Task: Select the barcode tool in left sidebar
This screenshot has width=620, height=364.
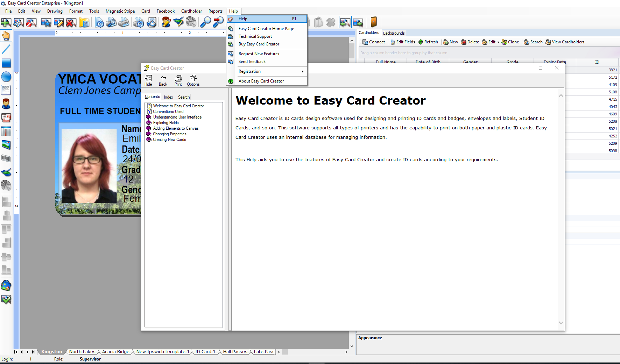Action: pos(6,158)
